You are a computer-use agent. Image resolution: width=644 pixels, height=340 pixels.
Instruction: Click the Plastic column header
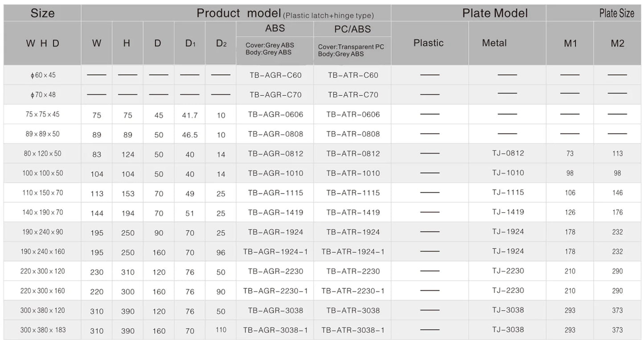tap(429, 43)
